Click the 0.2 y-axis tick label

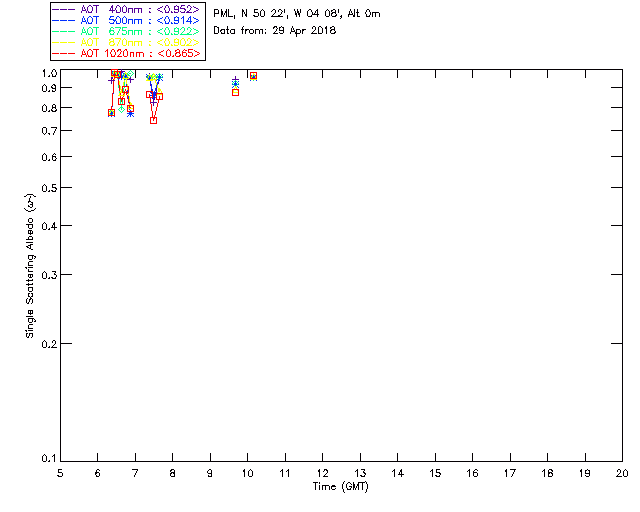(x=49, y=344)
